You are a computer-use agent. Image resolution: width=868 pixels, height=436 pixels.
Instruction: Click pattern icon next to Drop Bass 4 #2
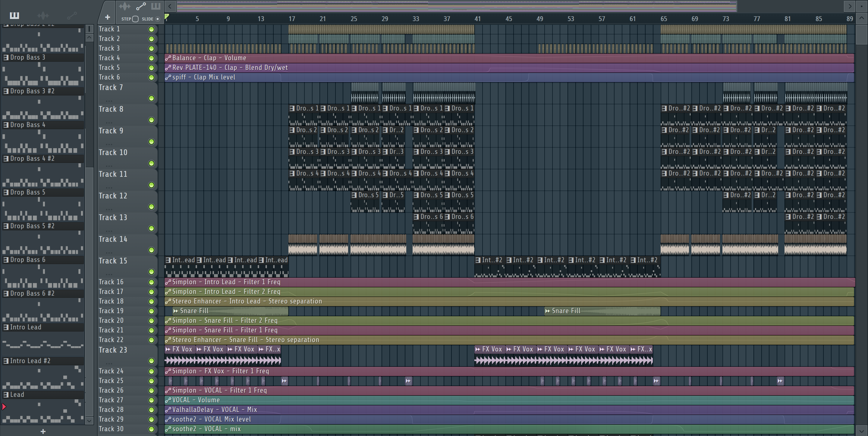(x=6, y=159)
